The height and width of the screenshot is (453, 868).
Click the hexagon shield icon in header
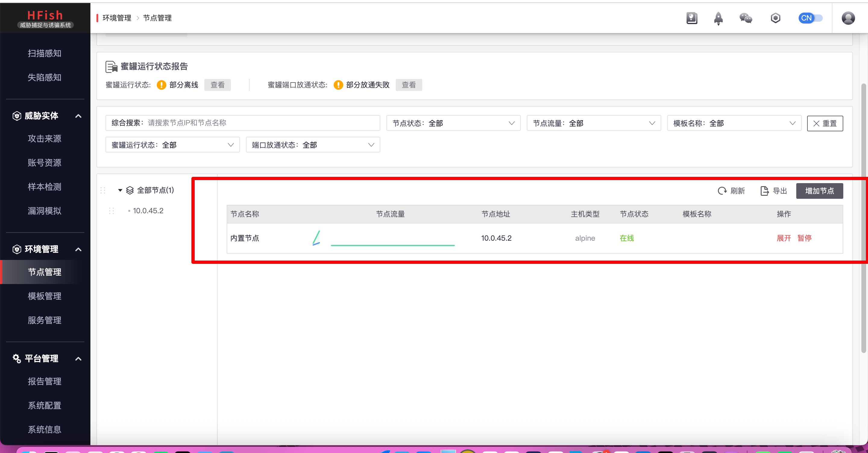point(775,18)
